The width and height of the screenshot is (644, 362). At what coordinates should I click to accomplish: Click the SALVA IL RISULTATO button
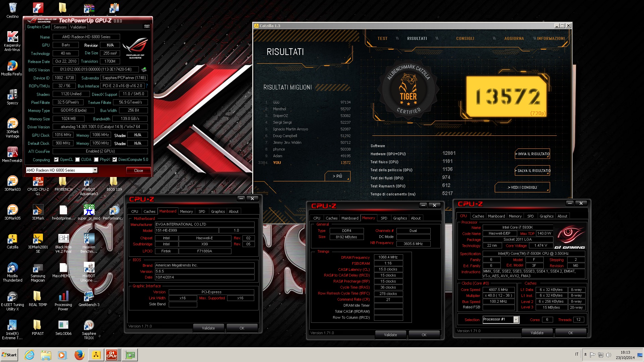pos(533,171)
